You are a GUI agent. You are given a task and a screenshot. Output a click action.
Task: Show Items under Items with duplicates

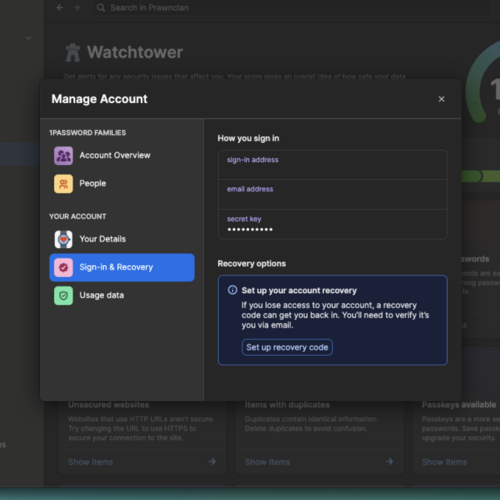tap(267, 462)
